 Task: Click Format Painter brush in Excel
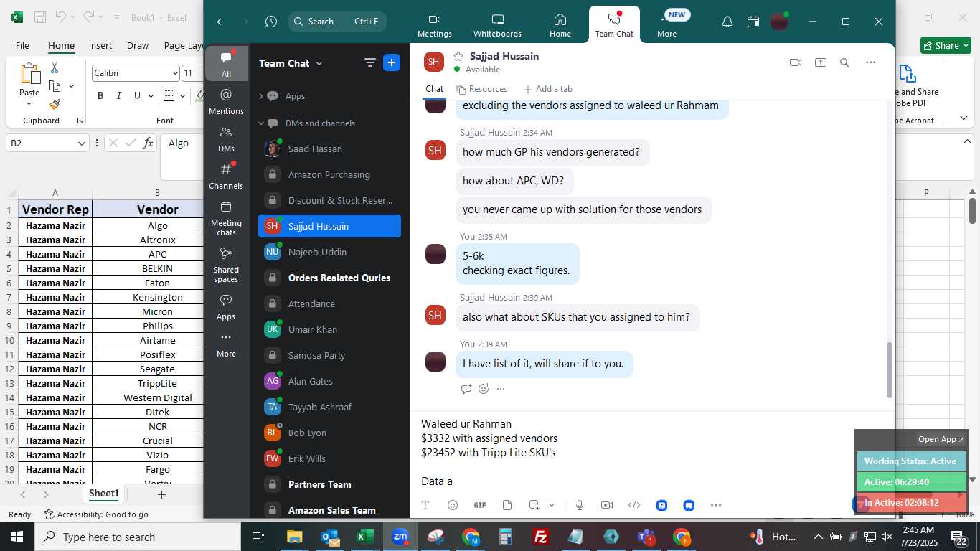tap(55, 104)
